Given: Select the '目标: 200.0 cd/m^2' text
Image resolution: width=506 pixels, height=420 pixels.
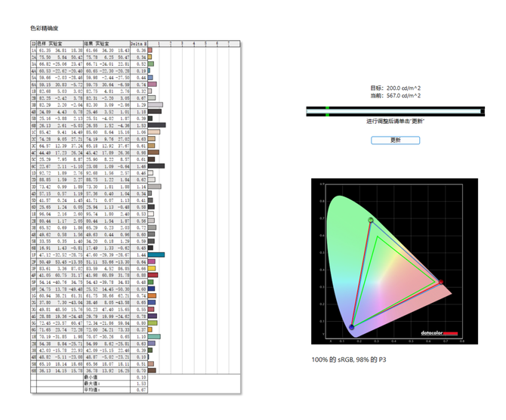Looking at the screenshot, I should (x=395, y=88).
